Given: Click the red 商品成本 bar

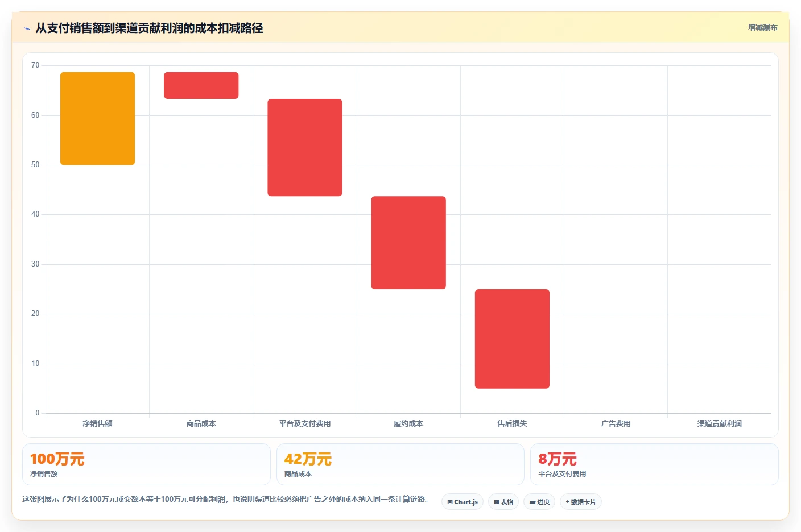Looking at the screenshot, I should point(201,85).
